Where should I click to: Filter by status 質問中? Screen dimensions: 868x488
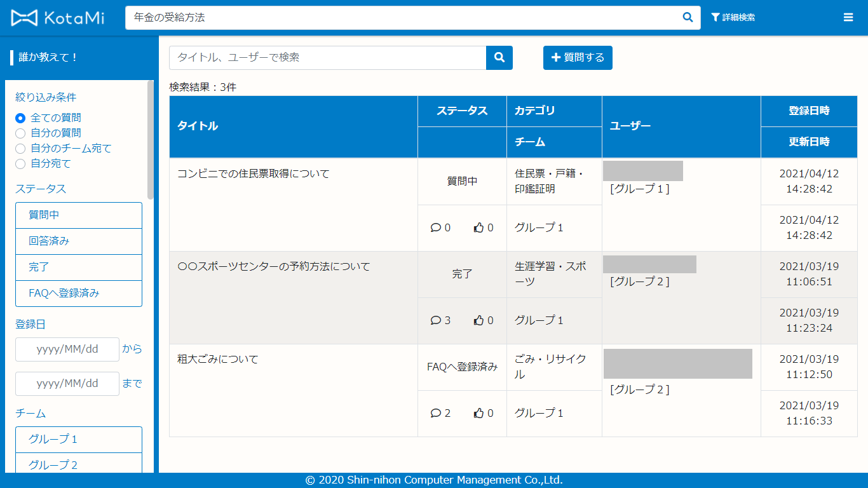click(79, 215)
